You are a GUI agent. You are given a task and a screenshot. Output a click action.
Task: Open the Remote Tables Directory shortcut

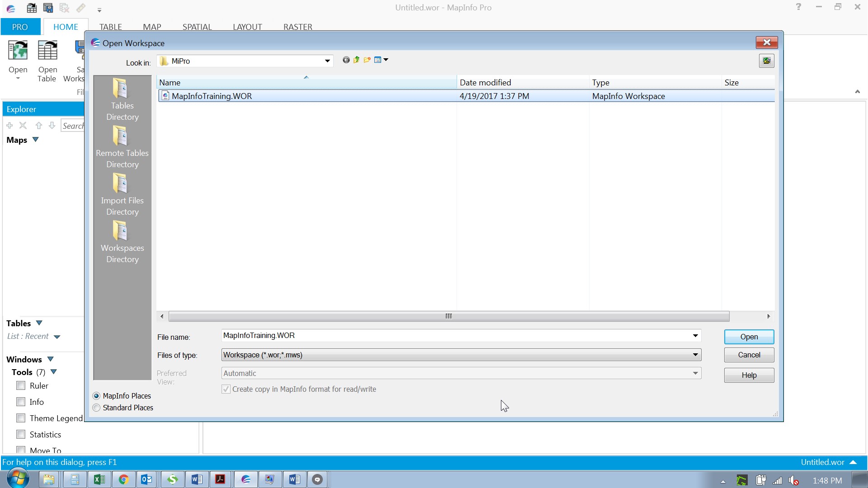121,136
